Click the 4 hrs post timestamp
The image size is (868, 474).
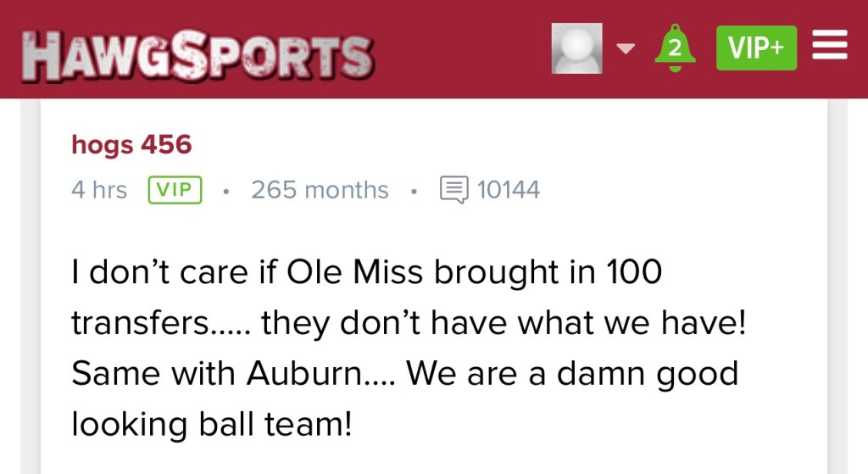coord(99,190)
